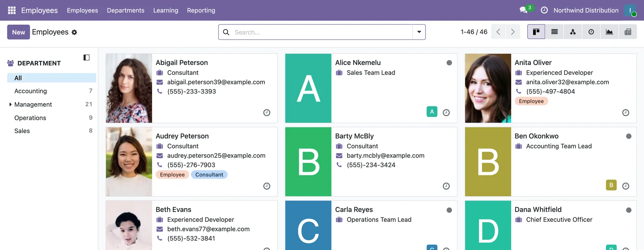Screen dimensions: 644x250
Task: Open activity clock on Abigail Peterson card
Action: tap(266, 112)
